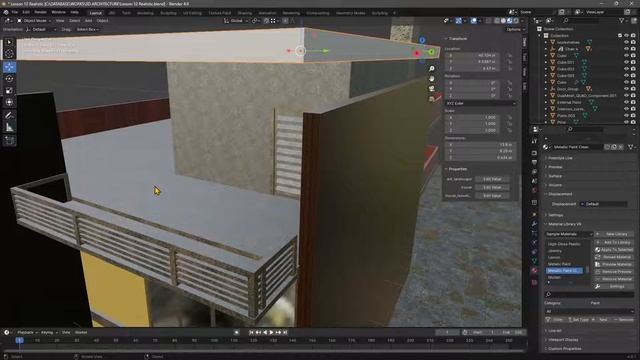This screenshot has height=360, width=640.
Task: Open the outliner filter funnel icon
Action: pos(622,20)
